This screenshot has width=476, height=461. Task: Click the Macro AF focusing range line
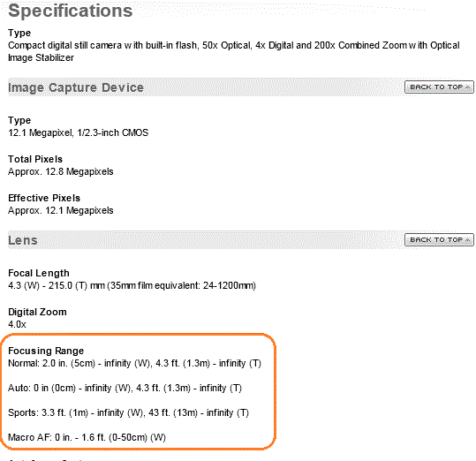pyautogui.click(x=87, y=438)
